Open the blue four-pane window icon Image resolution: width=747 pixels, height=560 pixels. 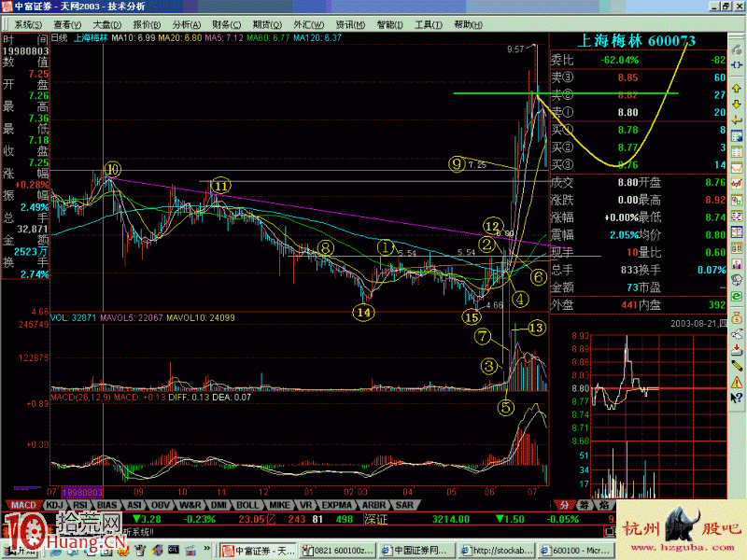(x=737, y=232)
